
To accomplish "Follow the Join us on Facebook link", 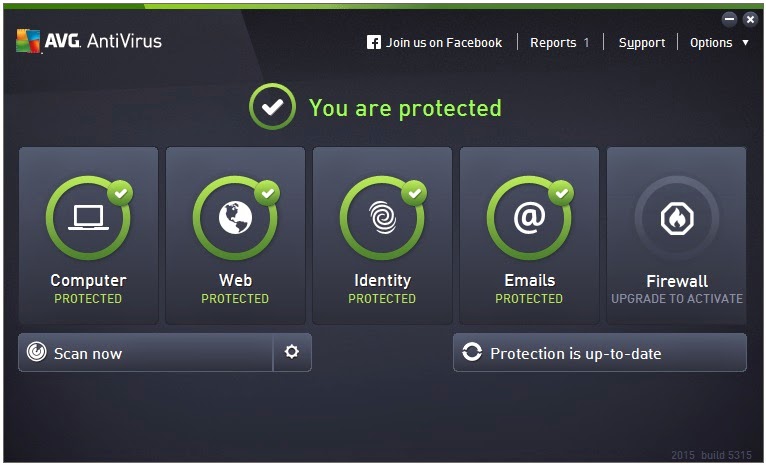I will click(x=444, y=43).
